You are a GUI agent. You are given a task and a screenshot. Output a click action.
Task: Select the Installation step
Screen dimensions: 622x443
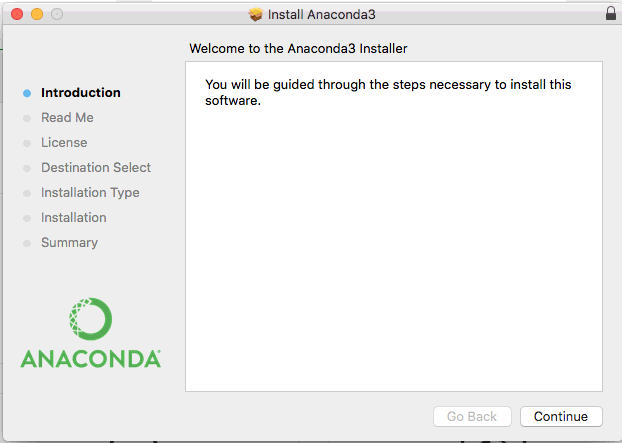pos(74,217)
